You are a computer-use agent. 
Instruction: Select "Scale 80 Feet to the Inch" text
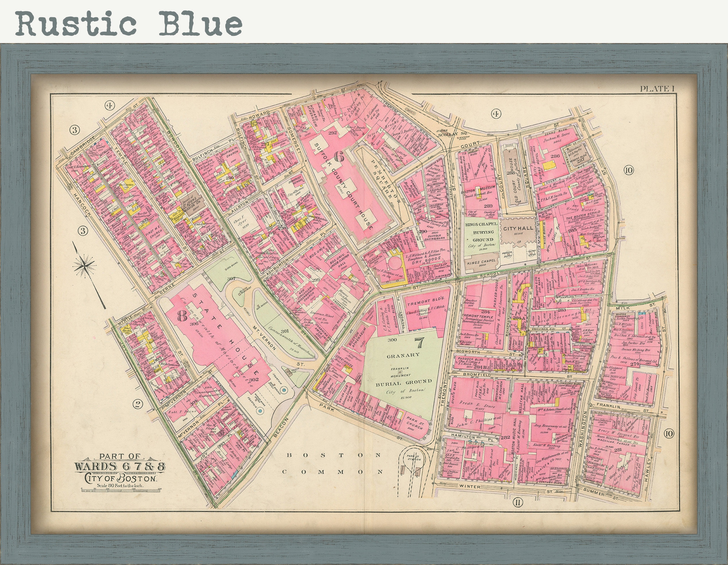120,486
